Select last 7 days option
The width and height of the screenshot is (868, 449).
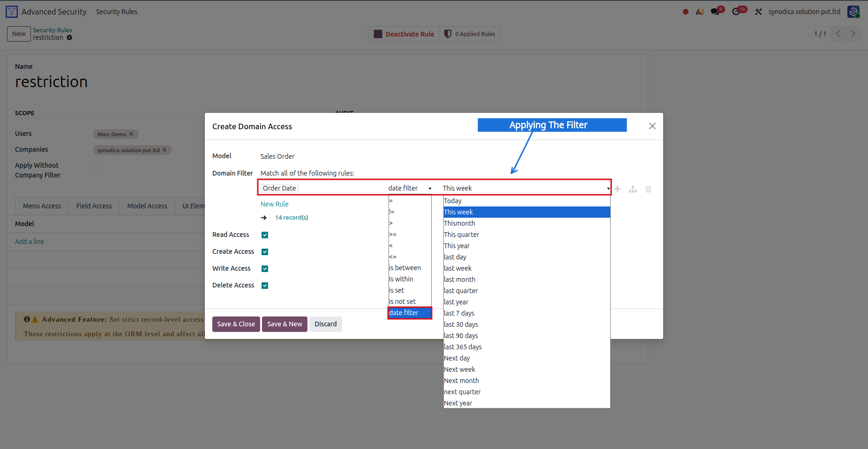pos(527,313)
